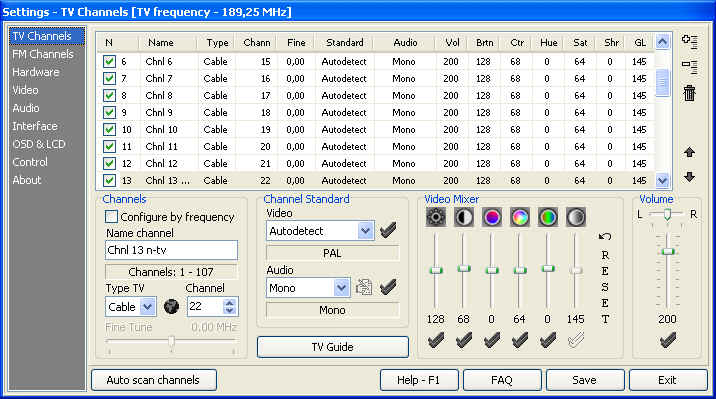Click the faded checkmark below value 145
This screenshot has height=399, width=716.
tap(575, 340)
